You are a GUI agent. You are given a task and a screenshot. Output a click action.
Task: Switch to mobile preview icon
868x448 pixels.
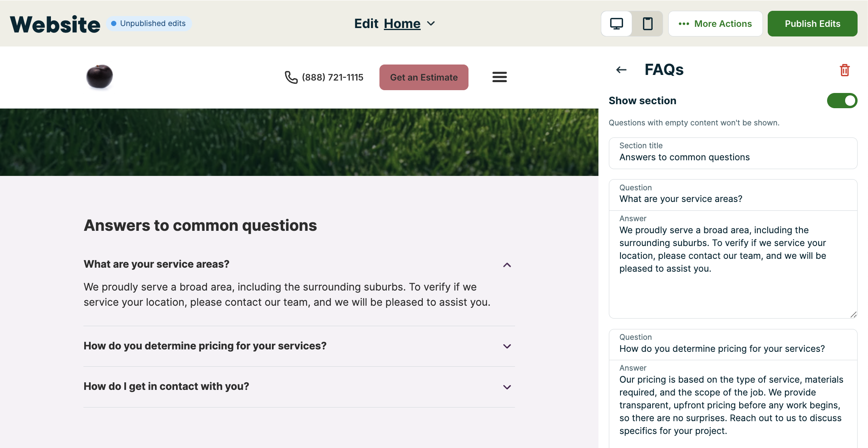point(647,24)
